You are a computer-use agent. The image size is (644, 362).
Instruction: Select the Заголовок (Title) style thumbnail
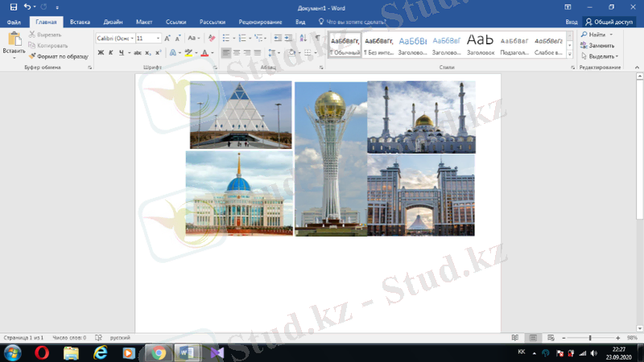(481, 45)
